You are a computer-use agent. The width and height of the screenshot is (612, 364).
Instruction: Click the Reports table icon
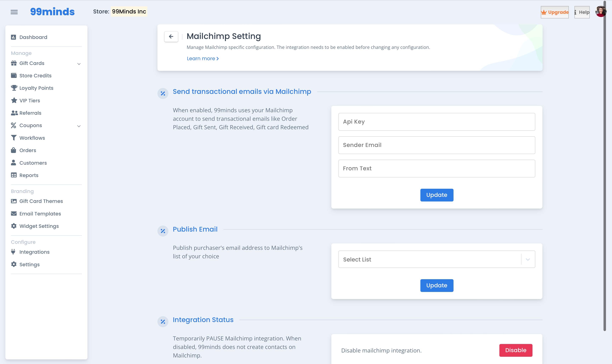pos(14,175)
